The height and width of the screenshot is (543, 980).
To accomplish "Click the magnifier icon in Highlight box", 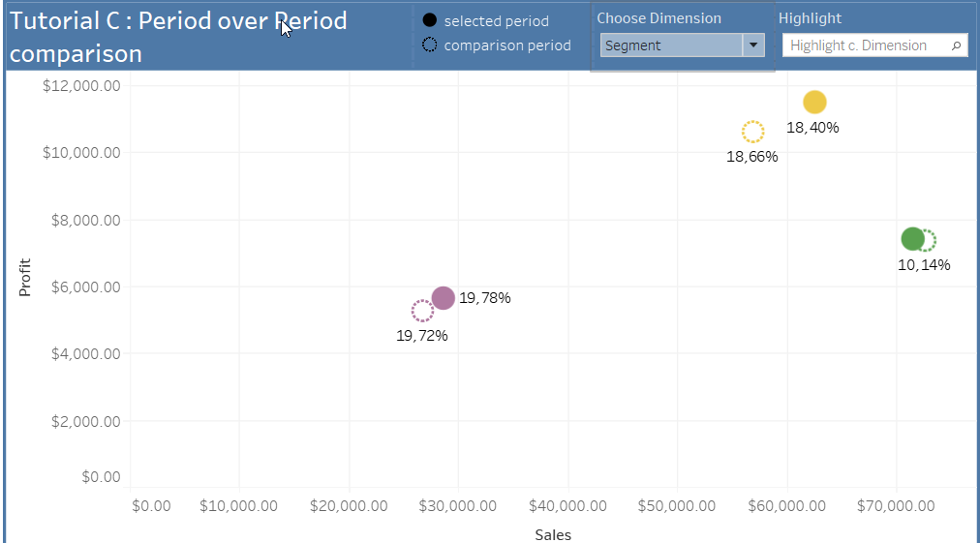I will 956,45.
